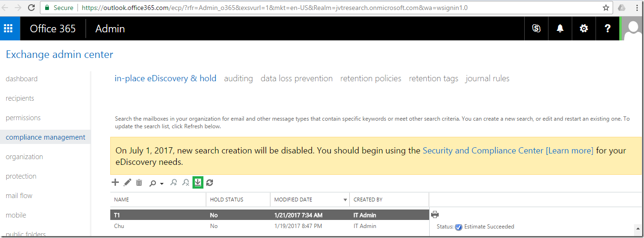Image resolution: width=644 pixels, height=238 pixels.
Task: Click the browser extension icon next to star
Action: (x=622, y=8)
